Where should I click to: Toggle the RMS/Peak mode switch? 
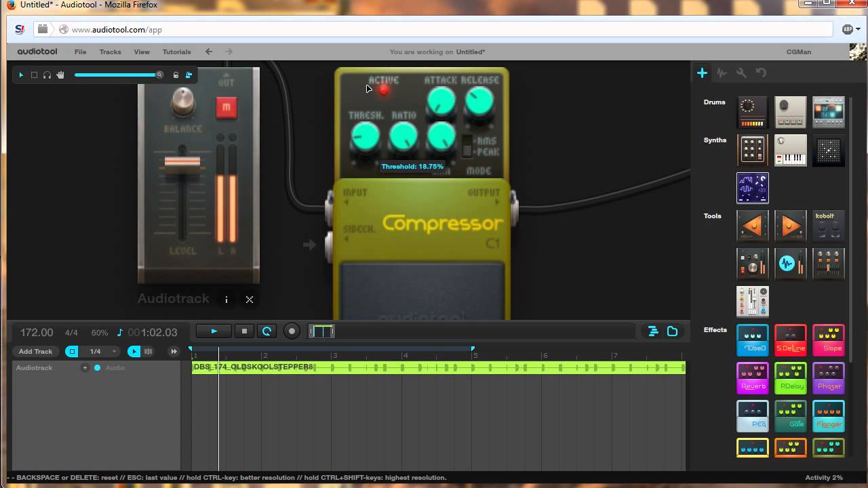coord(467,146)
